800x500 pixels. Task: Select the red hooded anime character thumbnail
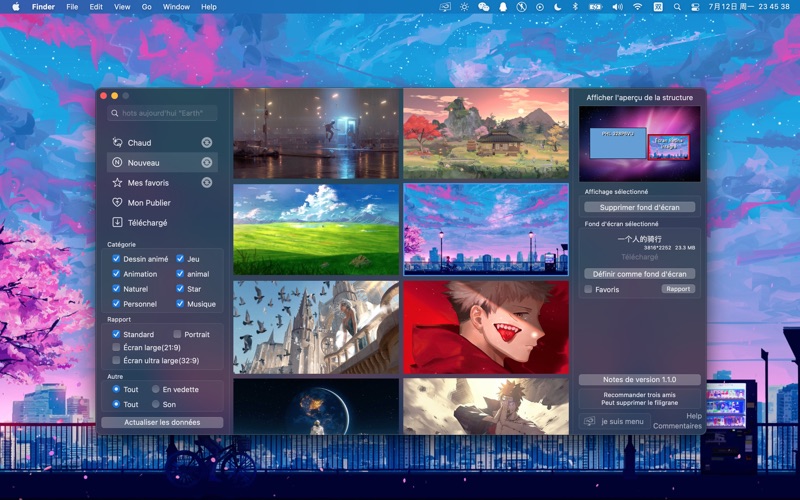[x=486, y=327]
